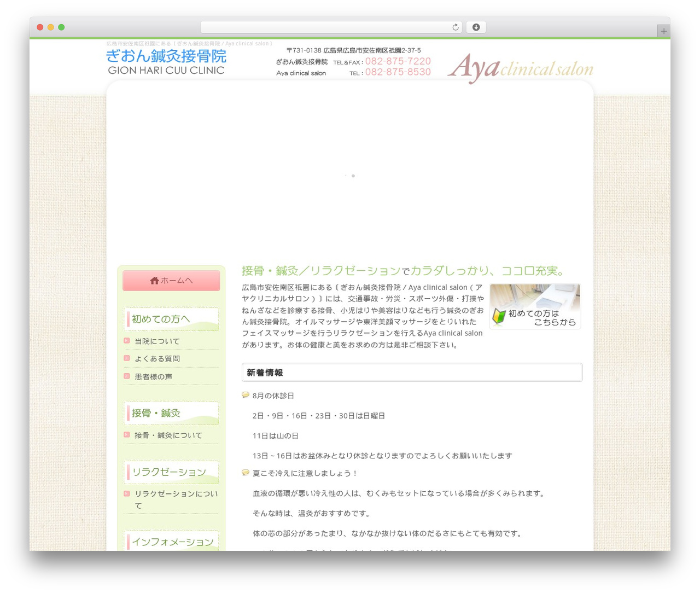Open a new tab with the plus button
Image resolution: width=700 pixels, height=593 pixels.
click(663, 31)
